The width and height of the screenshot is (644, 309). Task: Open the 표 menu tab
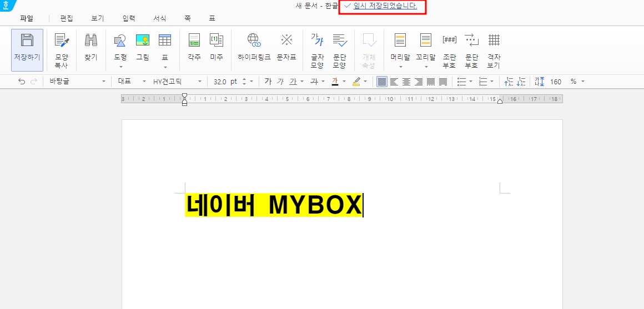(212, 18)
